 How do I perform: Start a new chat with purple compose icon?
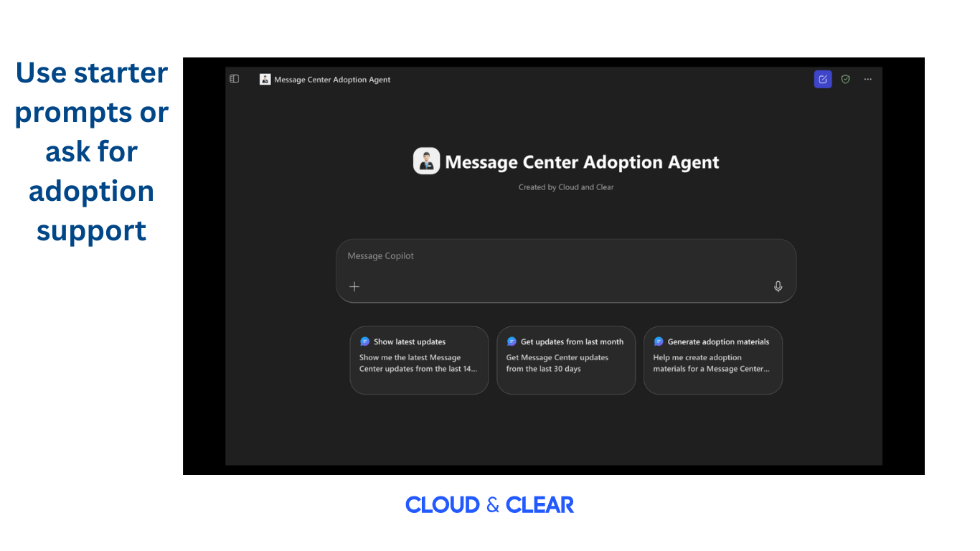pyautogui.click(x=823, y=79)
